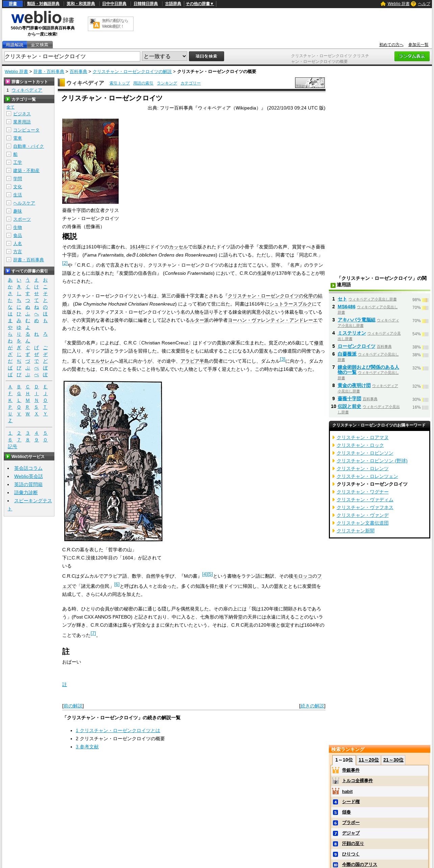Click the green arrow icon by 関連用語 heading
The width and height of the screenshot is (434, 868).
pyautogui.click(x=333, y=285)
